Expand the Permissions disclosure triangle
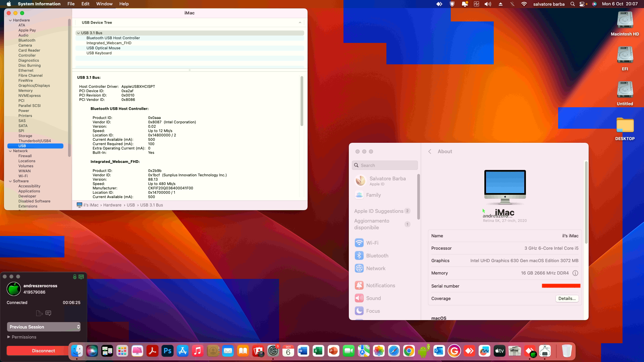 9,337
